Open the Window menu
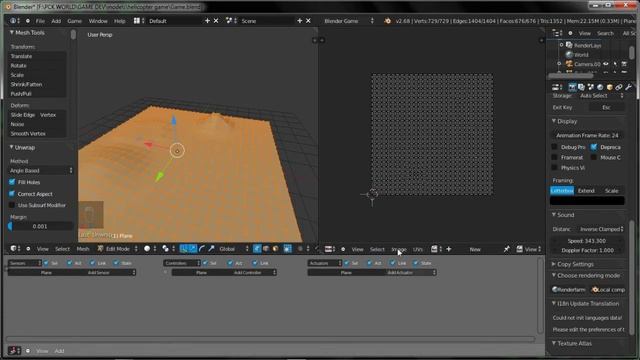Viewport: 640px width, 360px height. [98, 21]
